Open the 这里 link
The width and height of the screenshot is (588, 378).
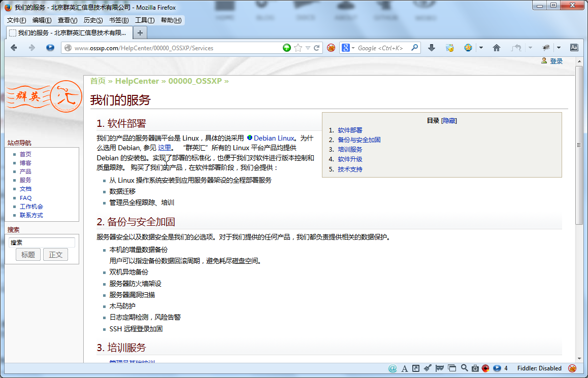coord(164,148)
